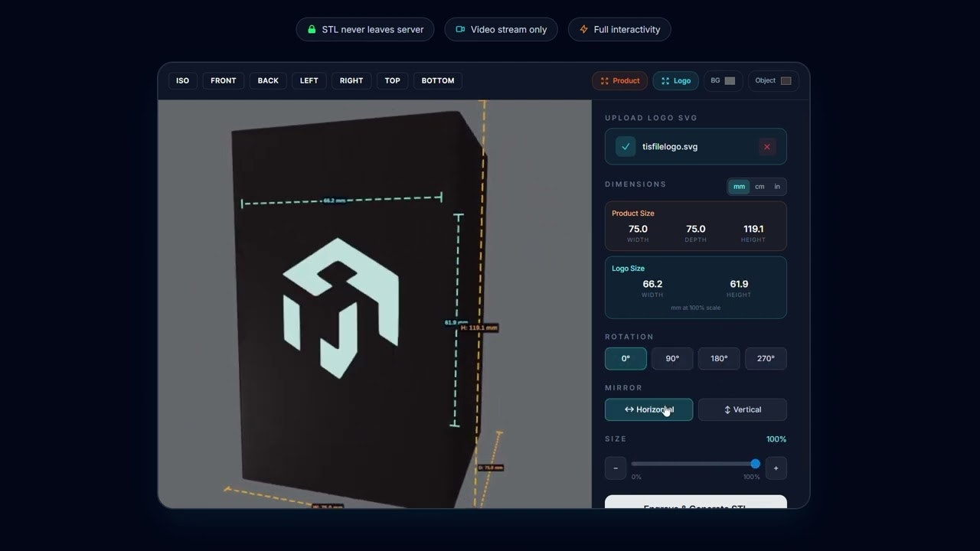Click the tisfilelogo.svg file name
Viewport: 980px width, 551px height.
[x=670, y=146]
